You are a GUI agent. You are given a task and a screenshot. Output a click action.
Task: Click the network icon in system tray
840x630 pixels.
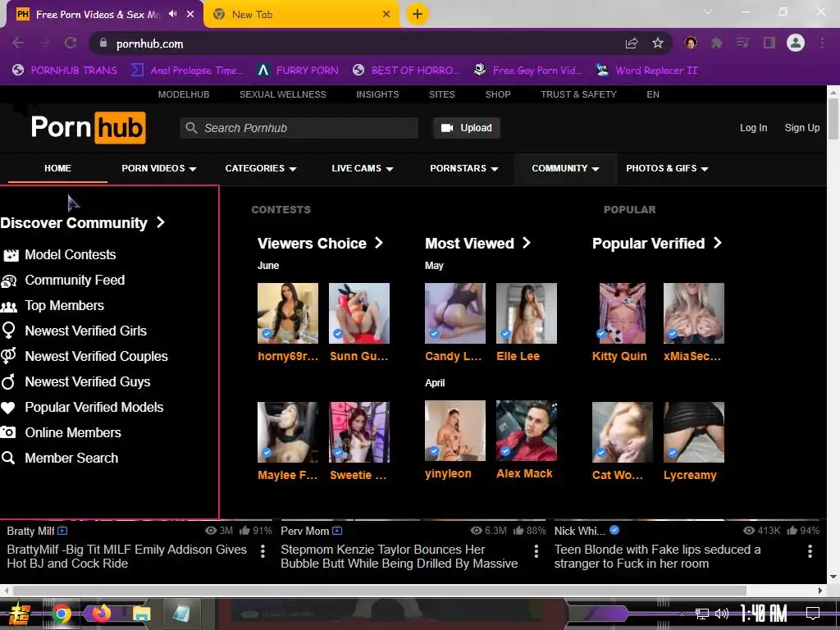coord(702,614)
